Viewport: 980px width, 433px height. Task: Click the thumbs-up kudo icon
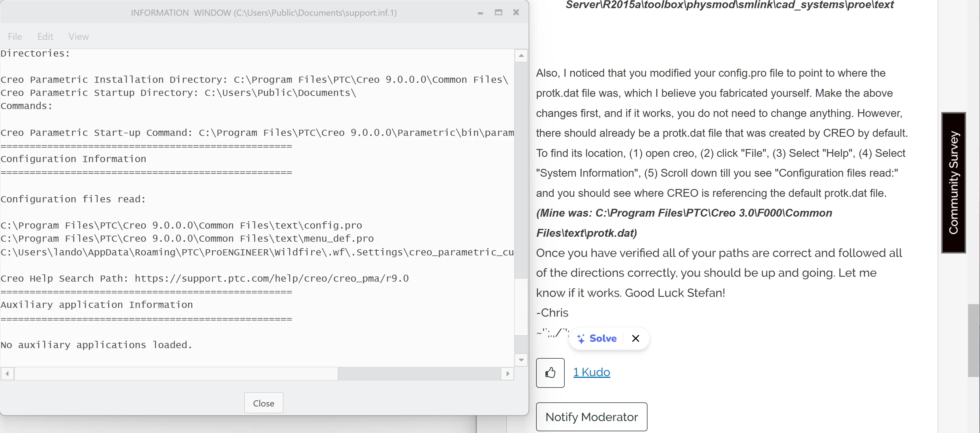click(550, 373)
